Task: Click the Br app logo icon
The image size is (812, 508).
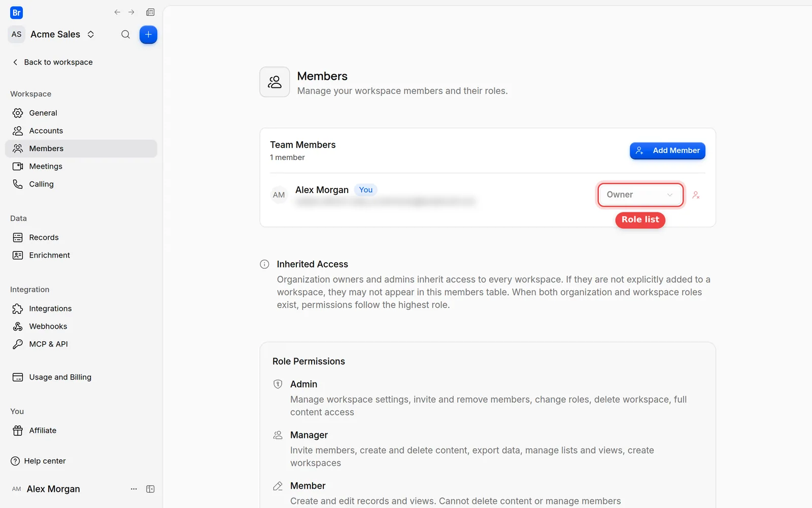Action: [x=16, y=13]
